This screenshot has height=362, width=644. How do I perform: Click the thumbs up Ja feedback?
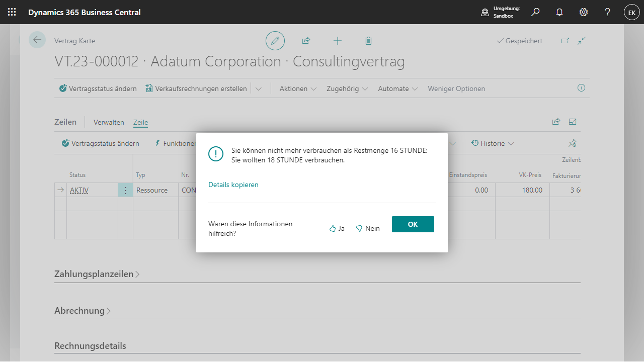point(337,228)
